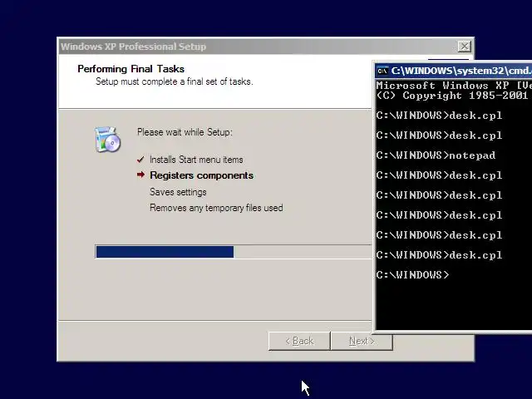Click the cmd.exe window title bar

pyautogui.click(x=455, y=71)
